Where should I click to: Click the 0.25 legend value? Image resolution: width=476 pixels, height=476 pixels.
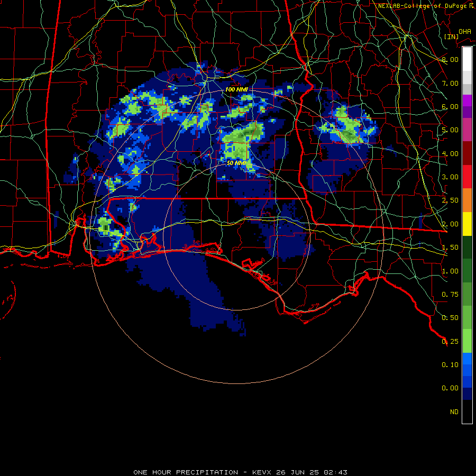point(450,342)
